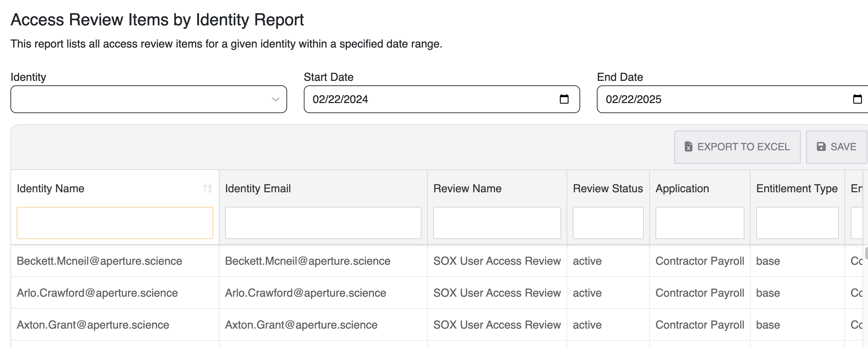The image size is (868, 347).
Task: Click the Entitlement Type filter input
Action: pyautogui.click(x=797, y=223)
